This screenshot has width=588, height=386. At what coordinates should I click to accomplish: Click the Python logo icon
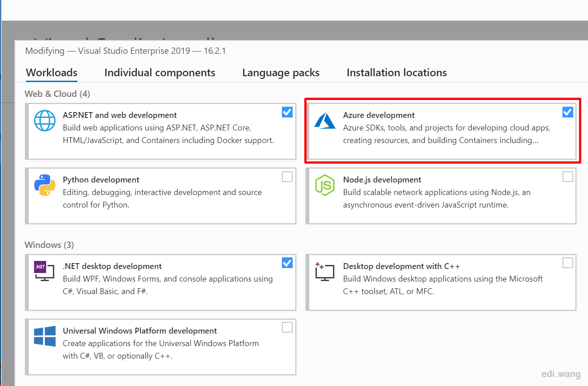pyautogui.click(x=45, y=185)
